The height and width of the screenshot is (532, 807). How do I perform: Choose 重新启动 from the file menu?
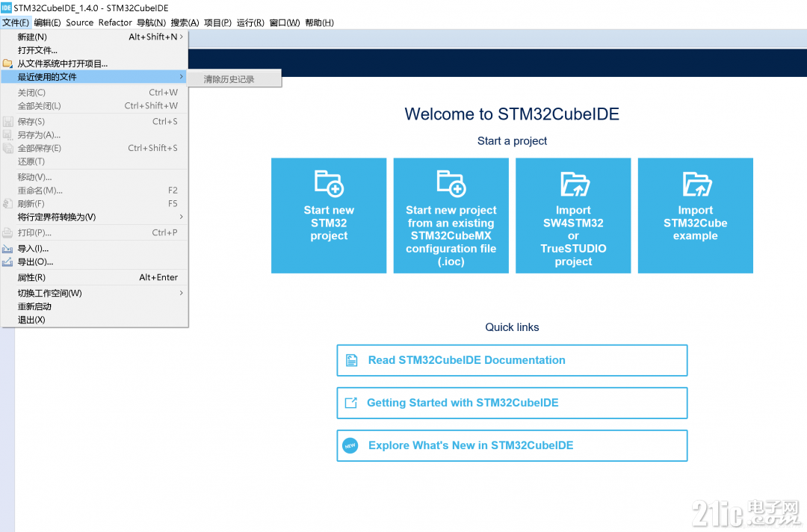[95, 306]
